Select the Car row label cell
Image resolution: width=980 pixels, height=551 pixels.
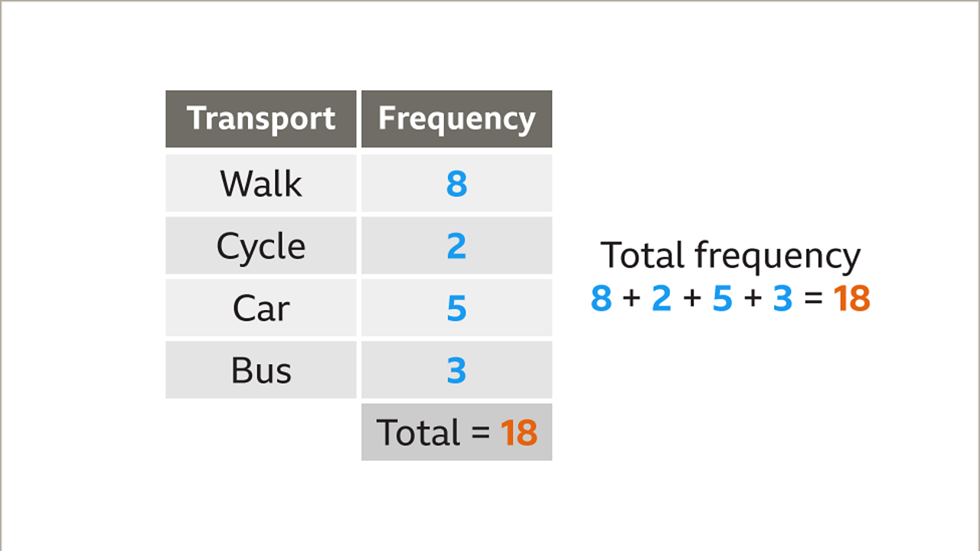coord(261,308)
